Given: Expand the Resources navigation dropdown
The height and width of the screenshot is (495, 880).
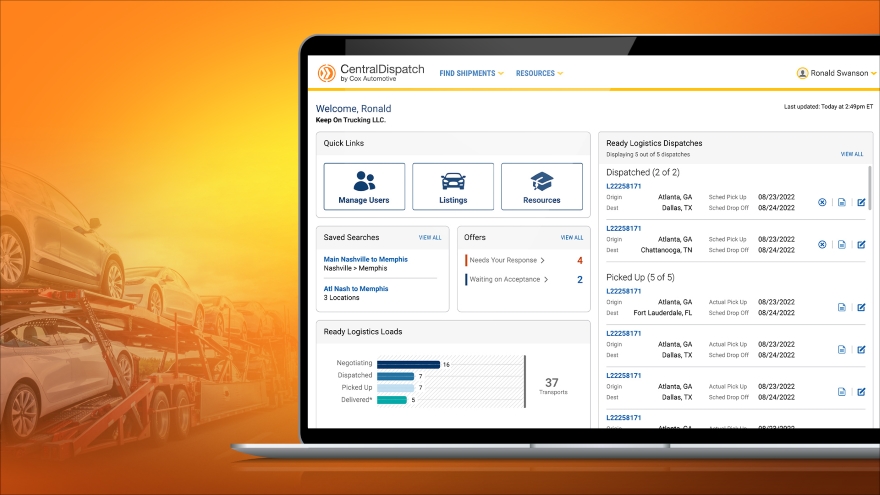Looking at the screenshot, I should point(539,73).
